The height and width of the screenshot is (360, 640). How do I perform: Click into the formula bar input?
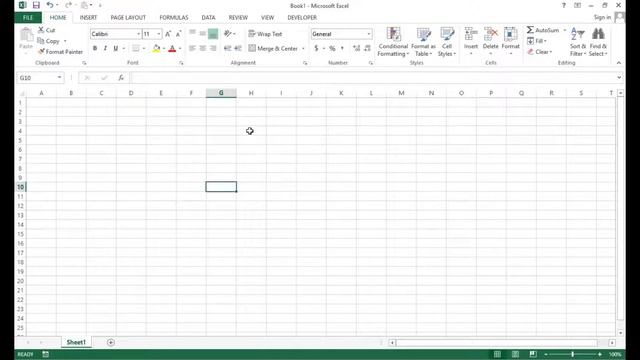372,78
